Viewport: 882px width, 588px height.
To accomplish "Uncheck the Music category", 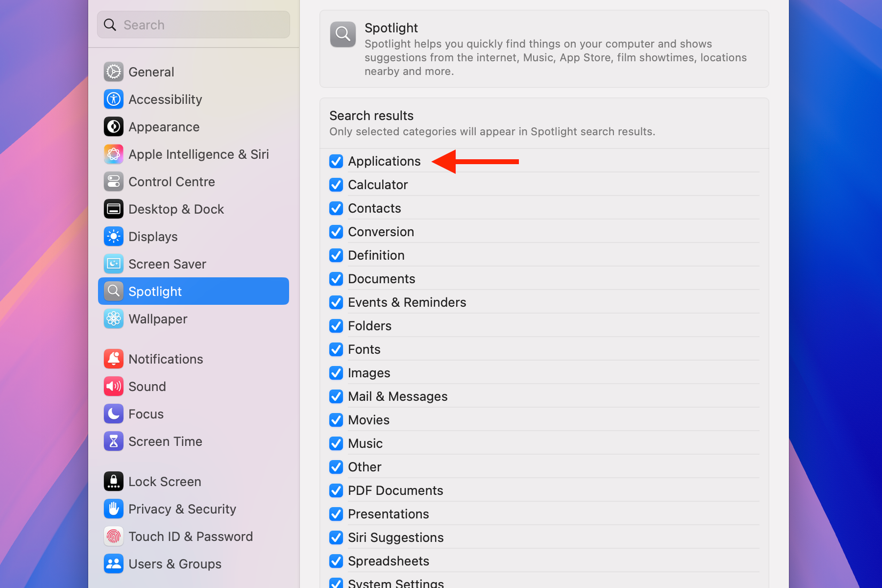I will 336,443.
